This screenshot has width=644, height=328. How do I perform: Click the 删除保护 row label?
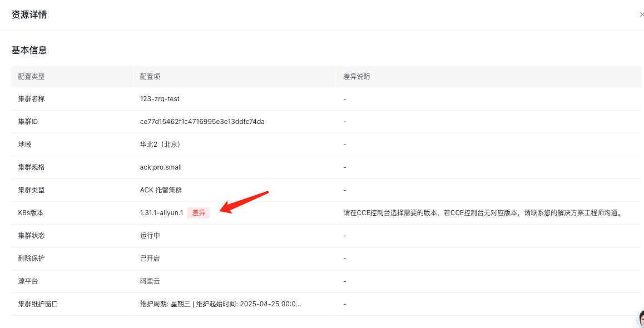[x=31, y=259]
